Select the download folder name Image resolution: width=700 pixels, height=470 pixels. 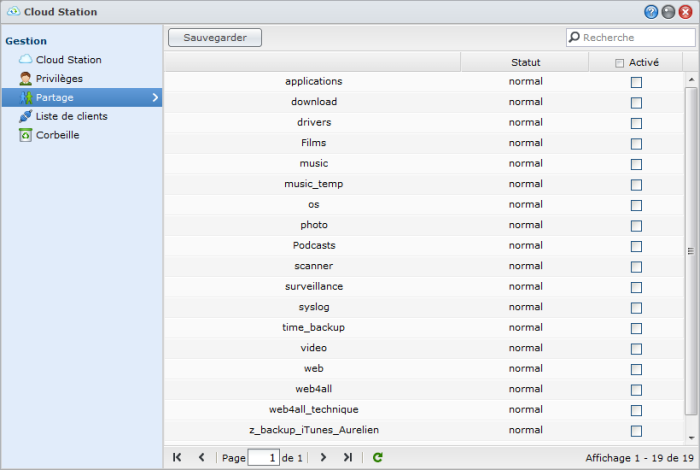pos(314,102)
